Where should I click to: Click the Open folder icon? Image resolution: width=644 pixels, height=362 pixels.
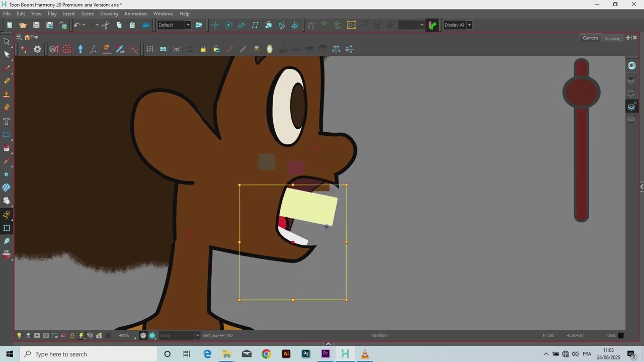23,25
